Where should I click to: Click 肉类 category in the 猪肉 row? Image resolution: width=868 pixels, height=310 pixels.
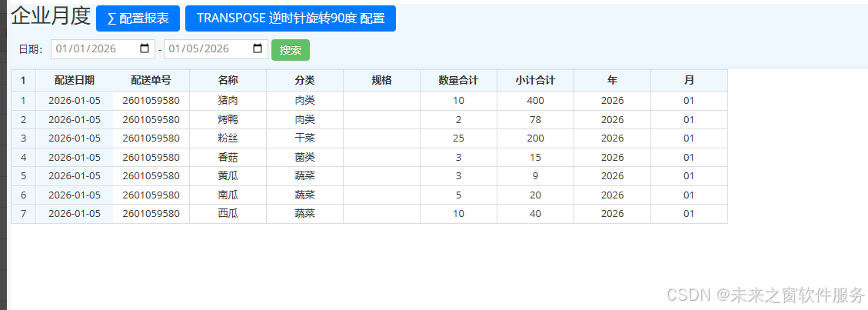click(305, 101)
